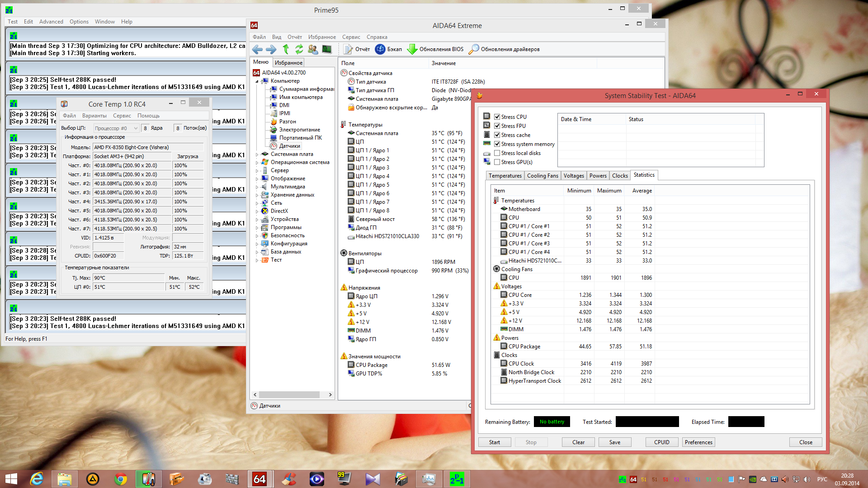Screen dimensions: 868x488
Task: Expand the Сервер tree node
Action: pos(257,171)
